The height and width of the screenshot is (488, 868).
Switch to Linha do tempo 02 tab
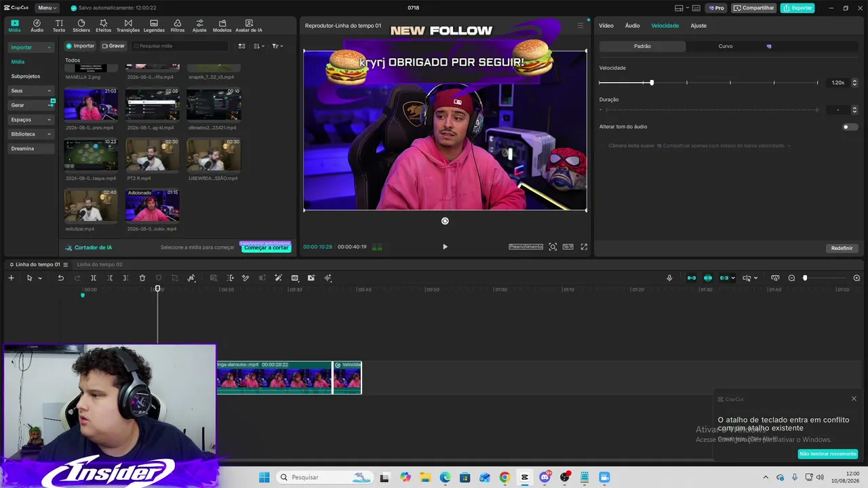(100, 264)
